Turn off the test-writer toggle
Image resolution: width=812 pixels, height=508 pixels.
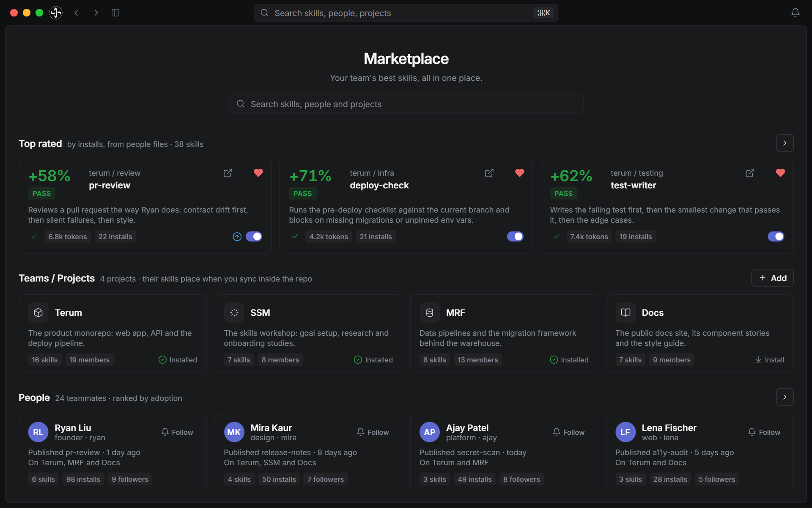pos(776,237)
